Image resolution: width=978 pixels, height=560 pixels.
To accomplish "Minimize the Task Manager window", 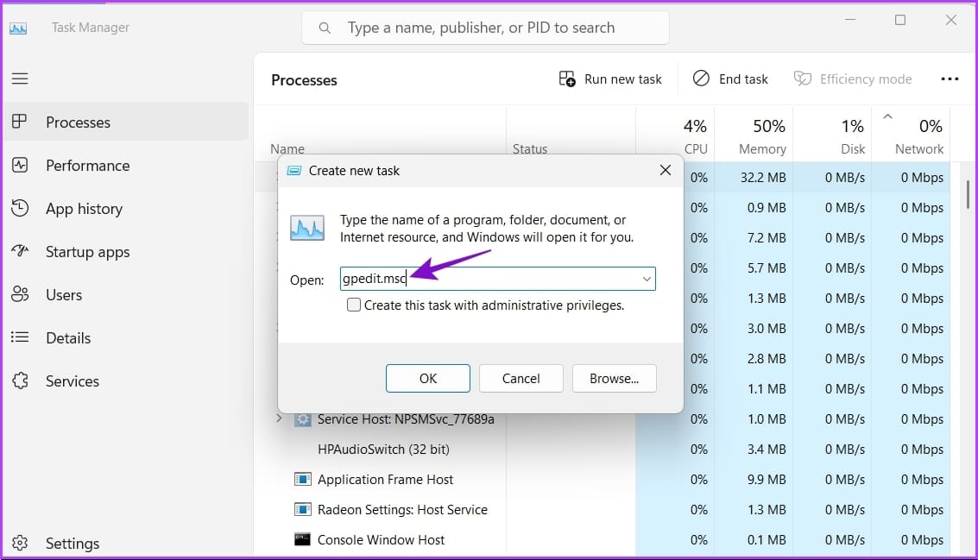I will [850, 20].
